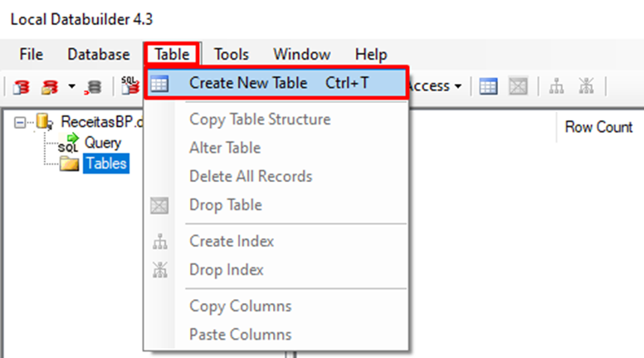Select the Tables folder in tree
The image size is (644, 358).
point(105,164)
